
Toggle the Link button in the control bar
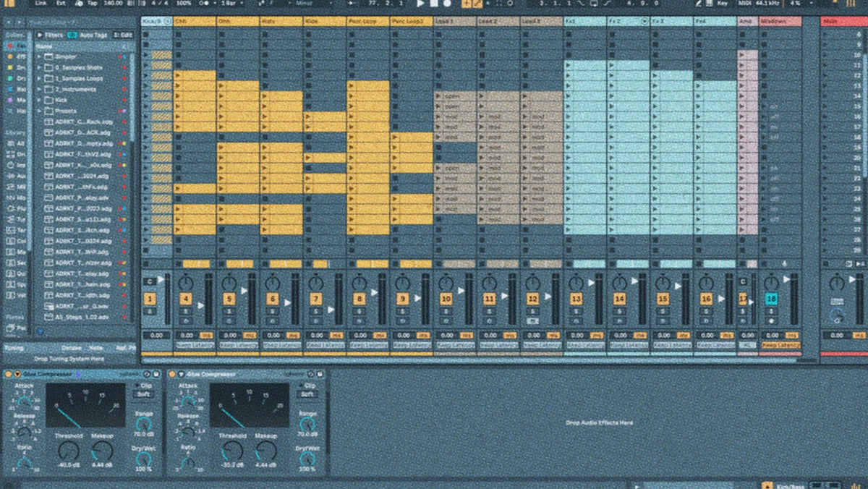pos(41,3)
